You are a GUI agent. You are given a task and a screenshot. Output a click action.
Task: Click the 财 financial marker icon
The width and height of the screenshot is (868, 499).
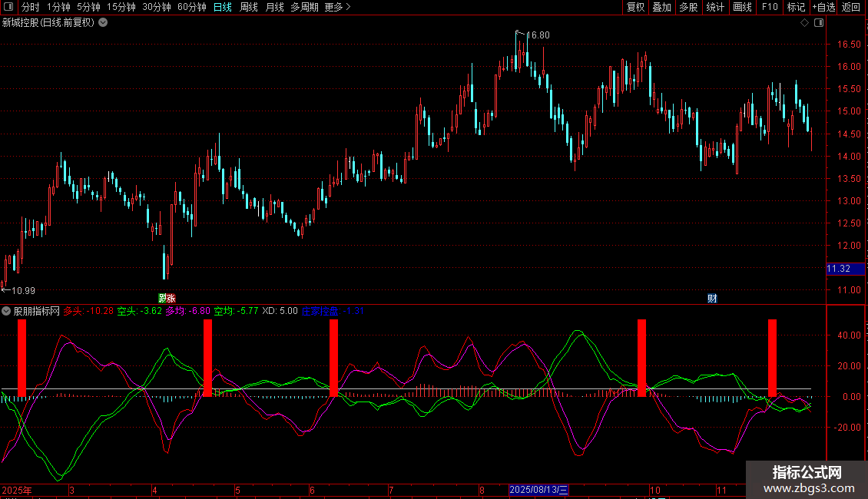[x=712, y=298]
